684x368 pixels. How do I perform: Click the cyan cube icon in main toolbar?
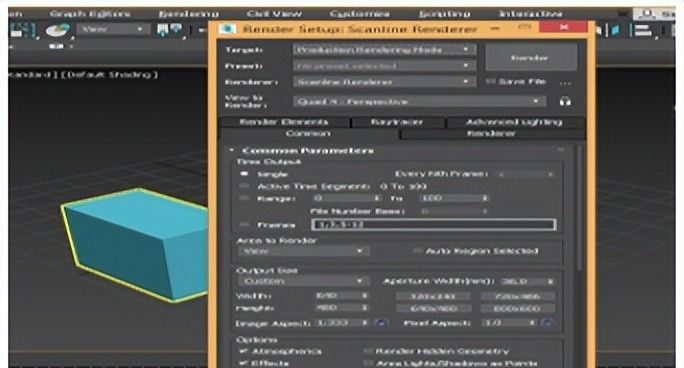tap(616, 30)
